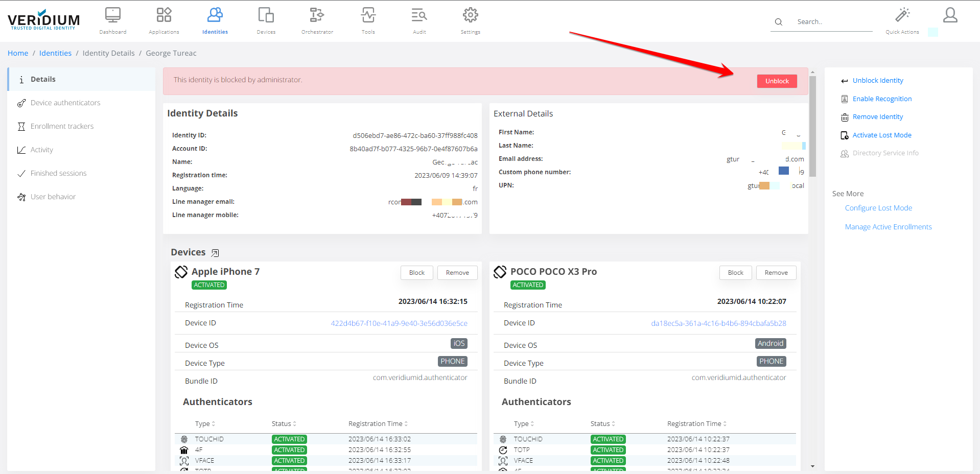Sort iPhone authenticators by Status column
This screenshot has width=980, height=474.
[x=284, y=424]
